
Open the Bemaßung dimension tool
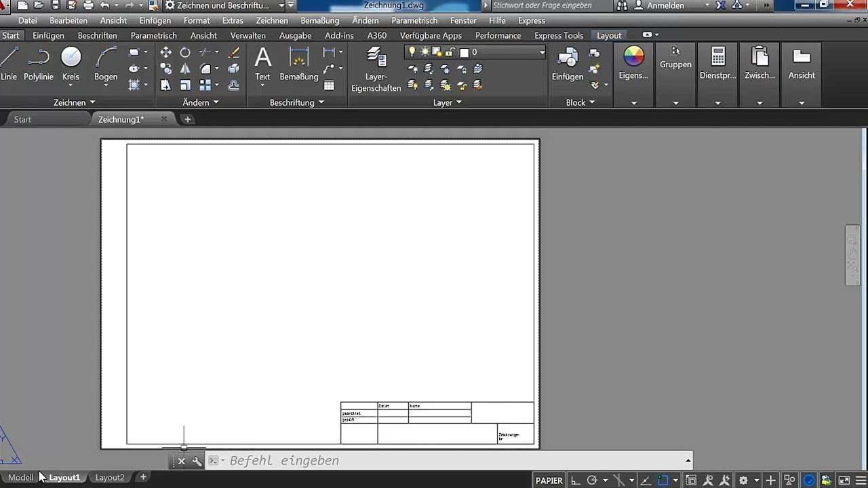(x=298, y=63)
